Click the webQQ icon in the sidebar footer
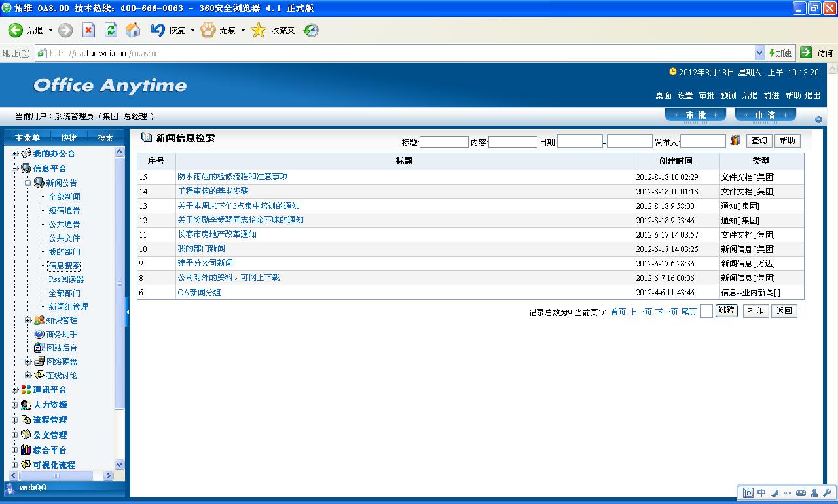This screenshot has width=838, height=504. (x=10, y=488)
